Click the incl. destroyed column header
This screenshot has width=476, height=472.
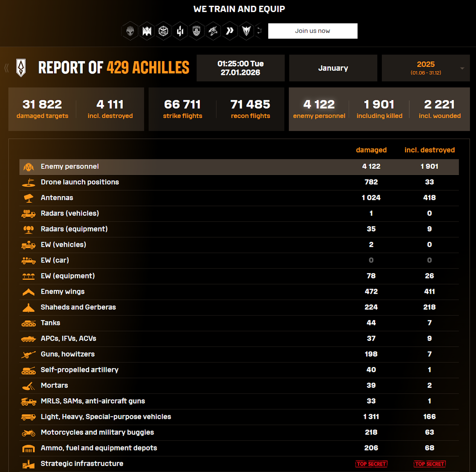point(429,150)
